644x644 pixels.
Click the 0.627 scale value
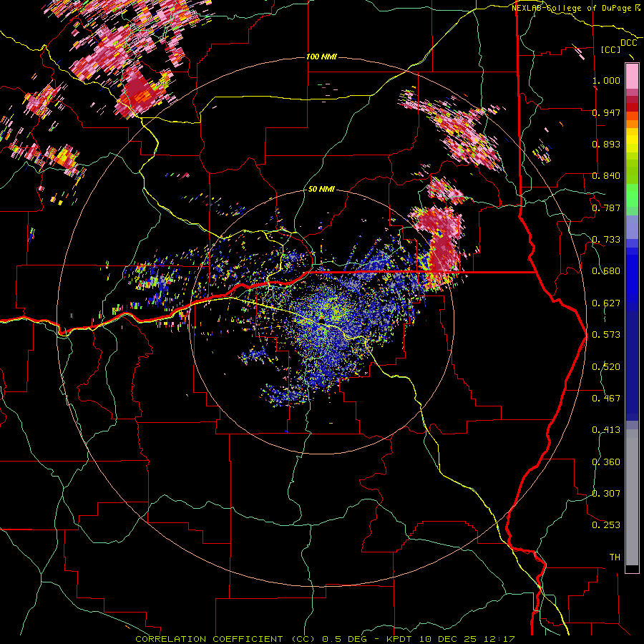point(606,303)
